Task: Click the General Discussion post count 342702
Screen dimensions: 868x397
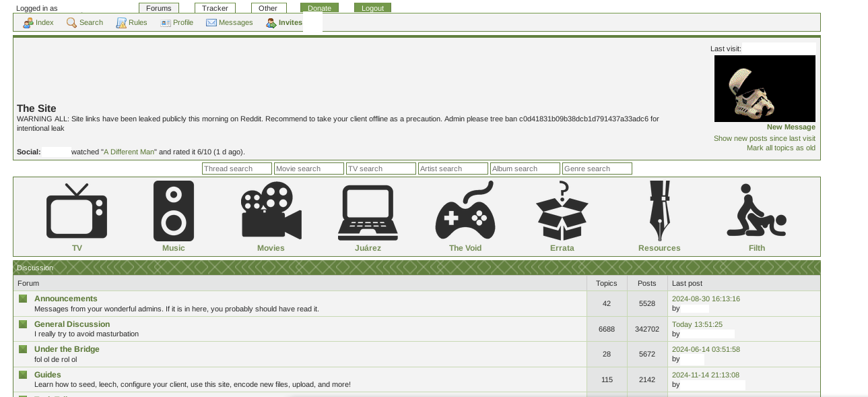Action: click(x=647, y=329)
